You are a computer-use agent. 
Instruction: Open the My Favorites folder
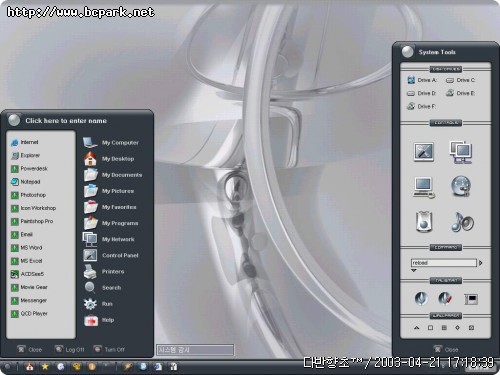click(x=110, y=207)
